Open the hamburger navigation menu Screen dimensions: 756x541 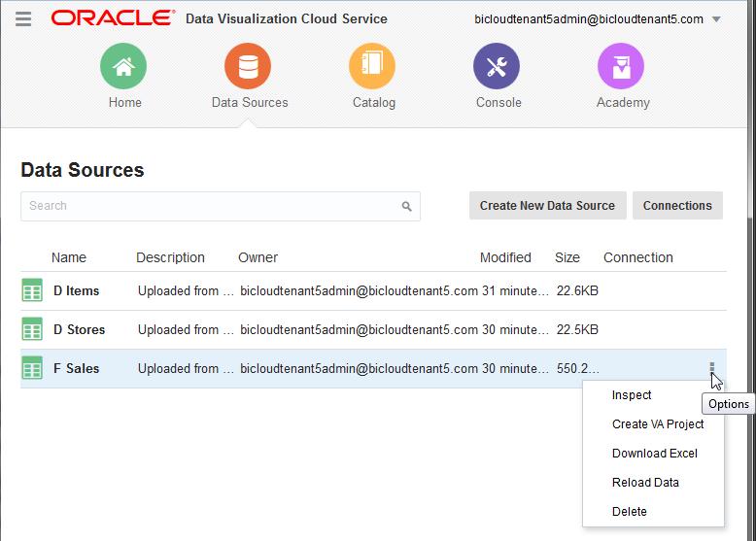23,18
